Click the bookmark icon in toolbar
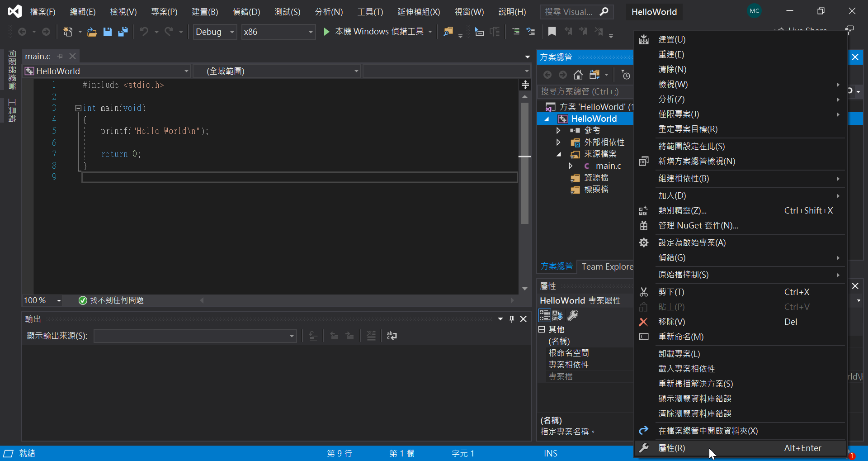The height and width of the screenshot is (461, 868). [552, 31]
